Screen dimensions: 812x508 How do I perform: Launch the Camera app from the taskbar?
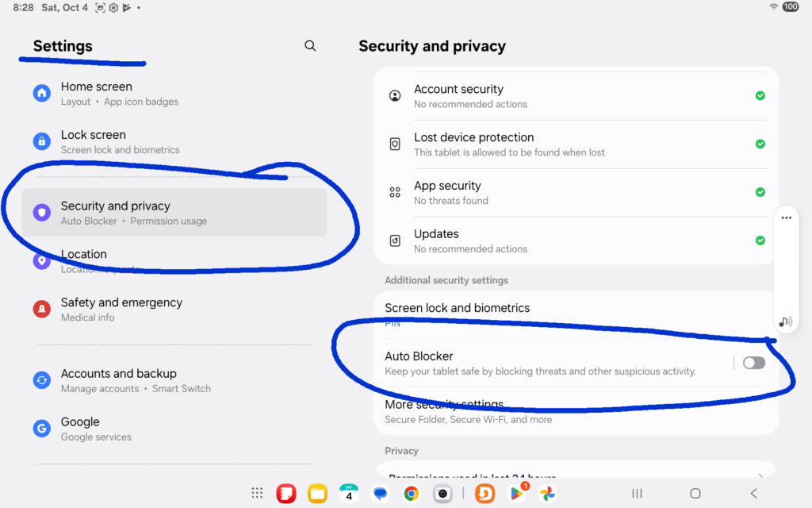pyautogui.click(x=442, y=494)
